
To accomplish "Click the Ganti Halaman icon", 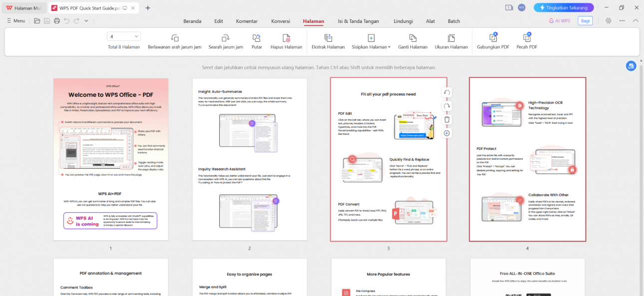I will click(x=412, y=40).
